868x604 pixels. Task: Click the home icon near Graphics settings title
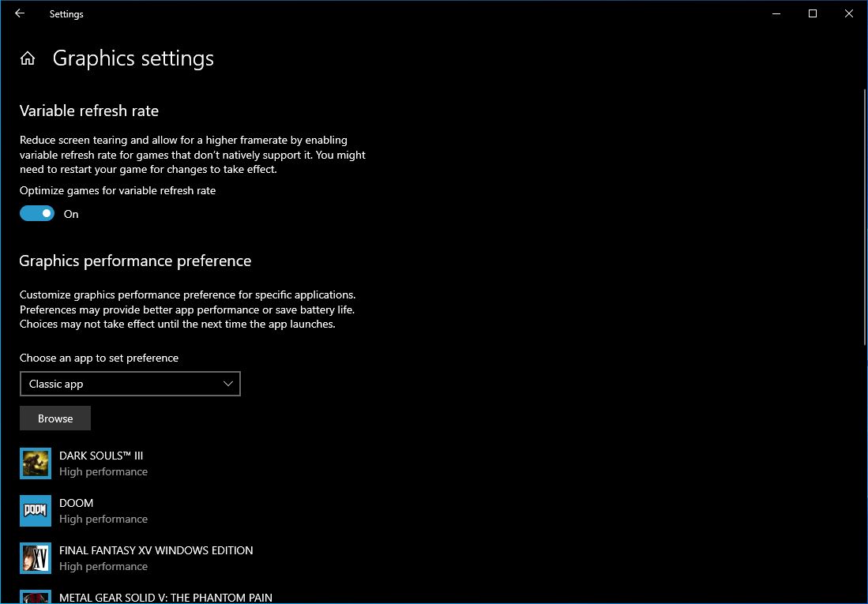(27, 58)
